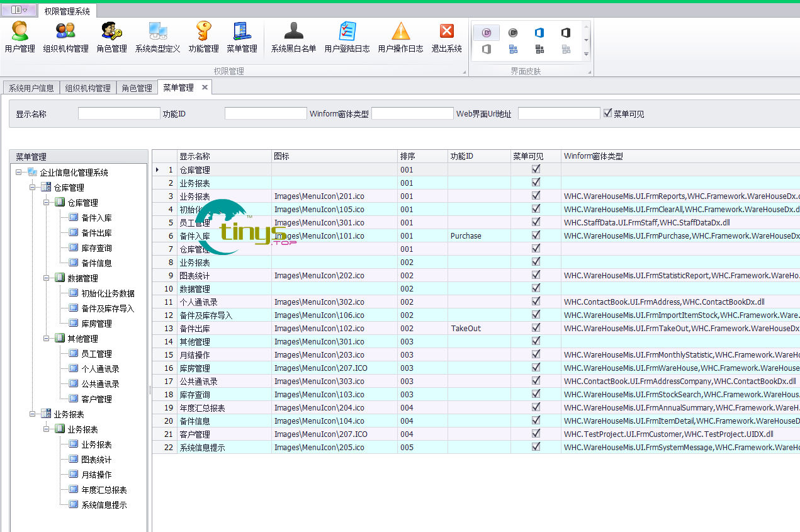Select 初始化业务数据 tree node
800x532 pixels.
pyautogui.click(x=108, y=293)
